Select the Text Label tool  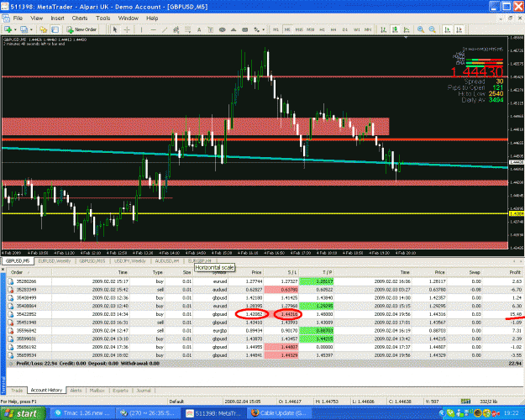(x=210, y=29)
